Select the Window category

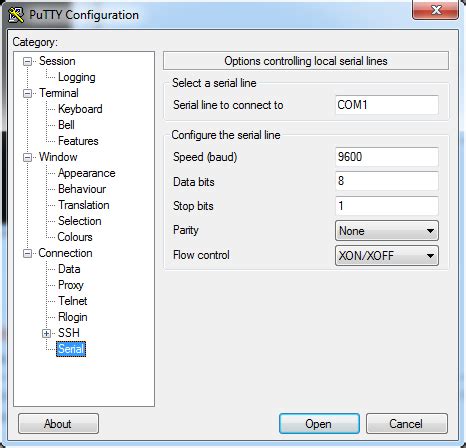(x=58, y=157)
